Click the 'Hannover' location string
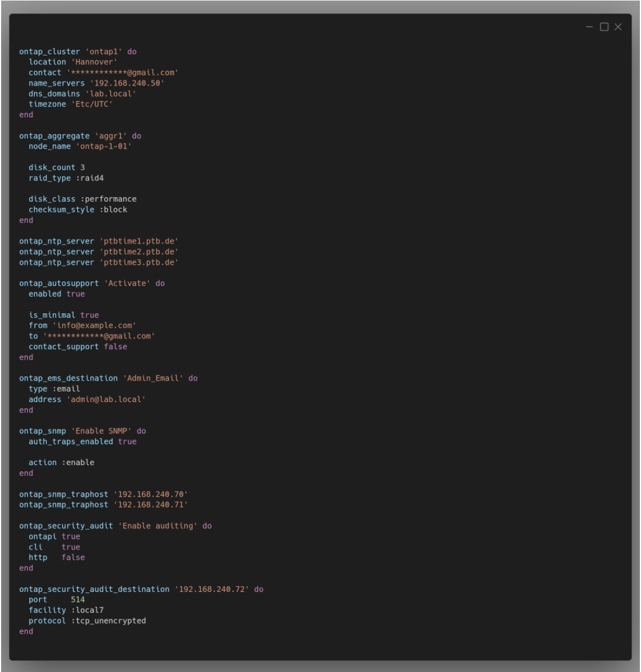Viewport: 641px width, 672px height. 94,62
